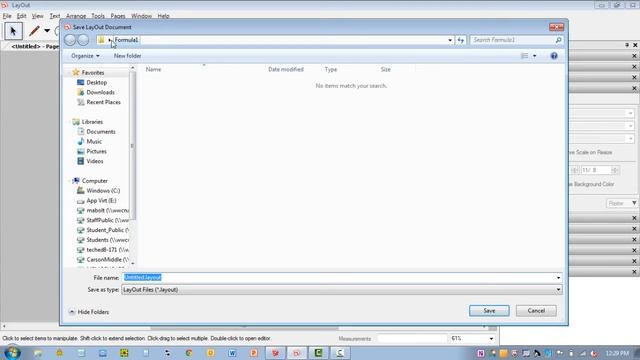640x360 pixels.
Task: Open the File menu in LayOut
Action: pos(7,16)
